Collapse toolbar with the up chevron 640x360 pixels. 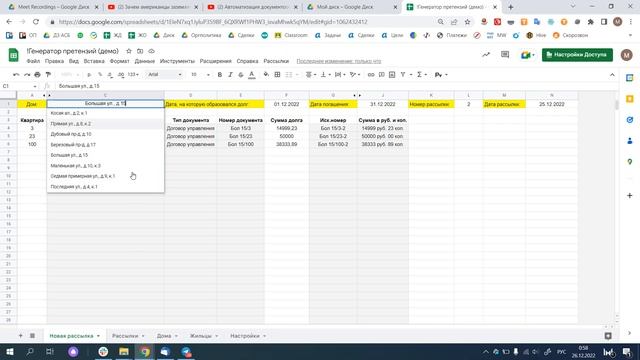(612, 75)
